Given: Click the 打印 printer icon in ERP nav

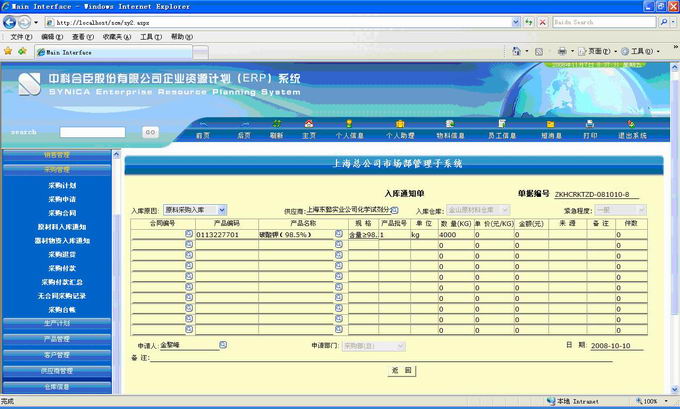Looking at the screenshot, I should coord(590,124).
